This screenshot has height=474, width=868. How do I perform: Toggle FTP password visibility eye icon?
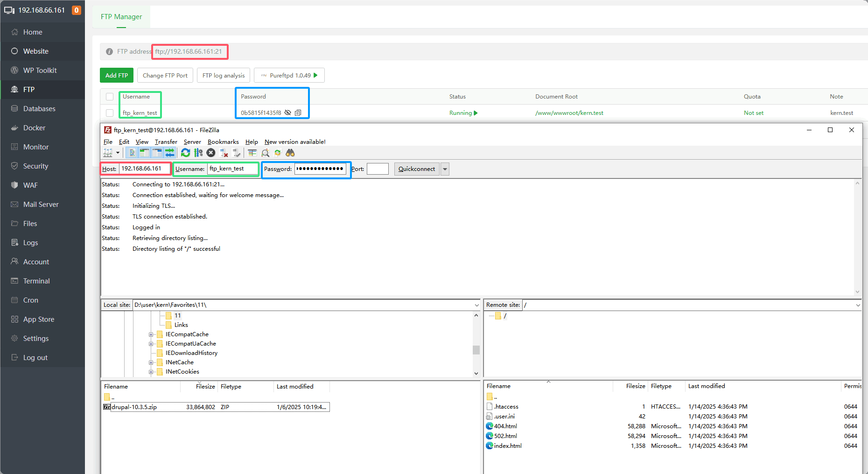[x=288, y=113]
